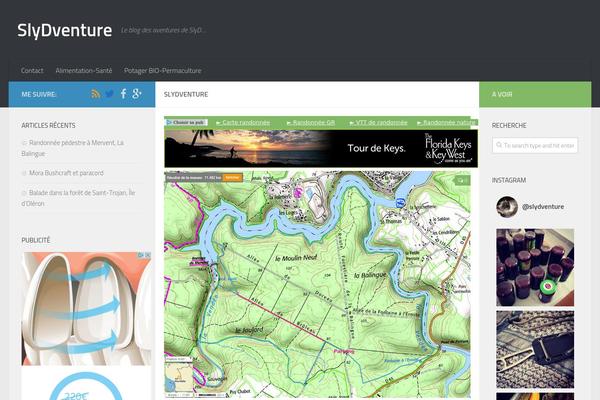Open the Twitter profile icon

tap(109, 94)
